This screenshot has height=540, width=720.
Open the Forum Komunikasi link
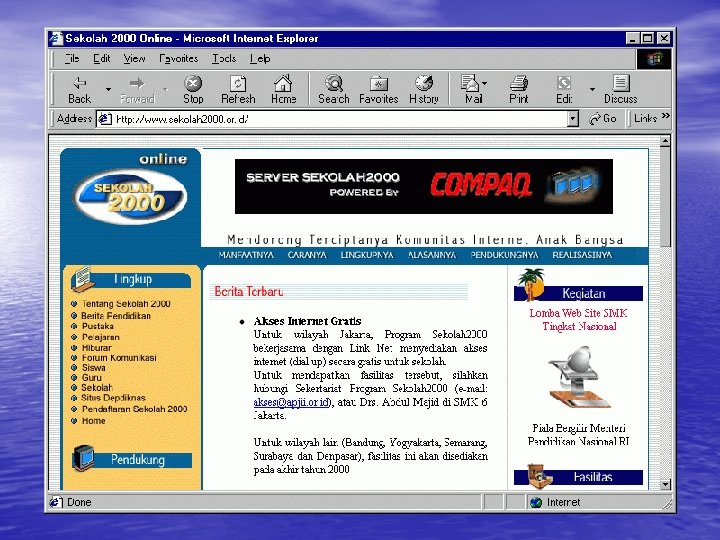(119, 358)
